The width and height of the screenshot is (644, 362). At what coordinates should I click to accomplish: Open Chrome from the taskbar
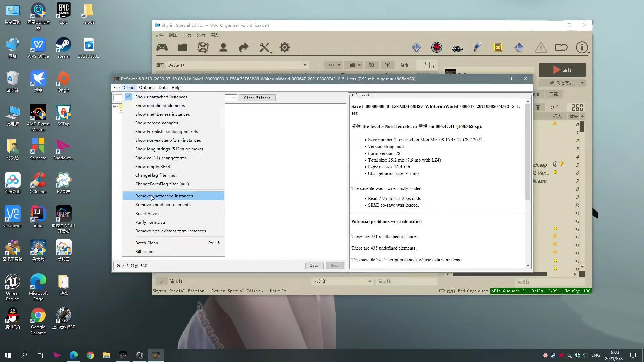pos(90,355)
